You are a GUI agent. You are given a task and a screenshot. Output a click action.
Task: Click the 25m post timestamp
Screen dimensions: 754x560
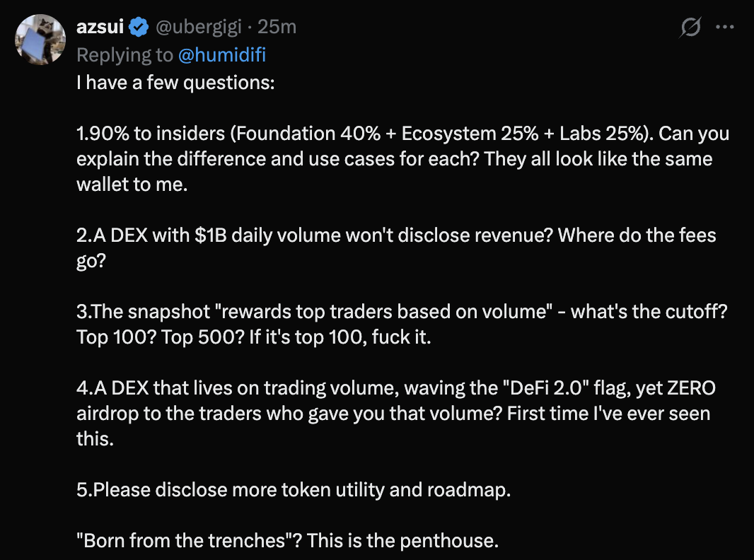point(277,28)
